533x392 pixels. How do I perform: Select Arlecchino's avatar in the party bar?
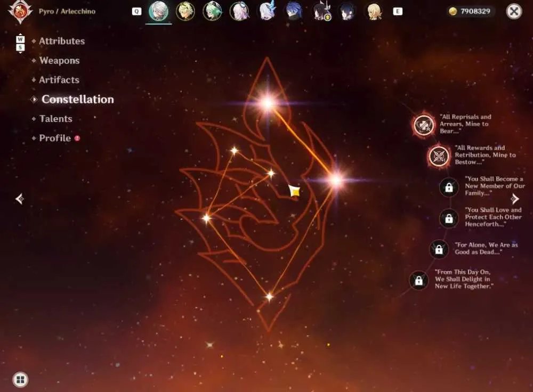(159, 11)
